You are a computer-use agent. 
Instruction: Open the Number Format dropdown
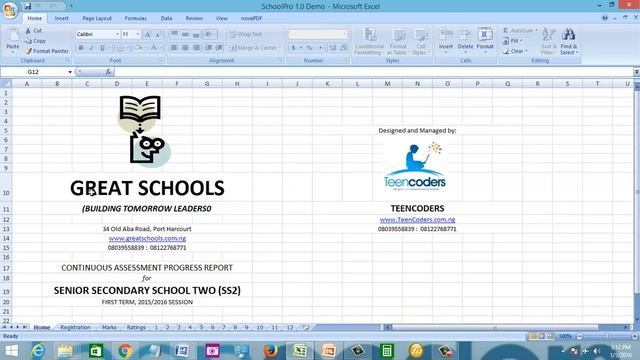click(x=345, y=34)
